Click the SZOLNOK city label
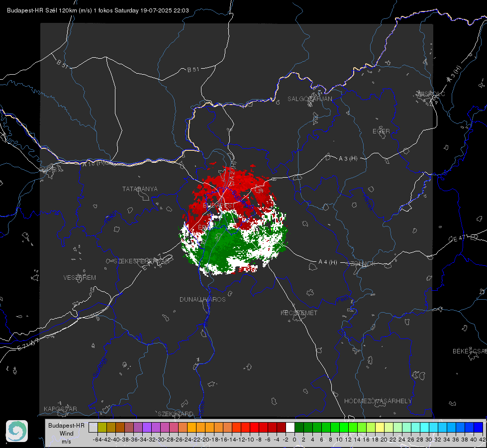Image resolution: width=487 pixels, height=448 pixels. (361, 264)
